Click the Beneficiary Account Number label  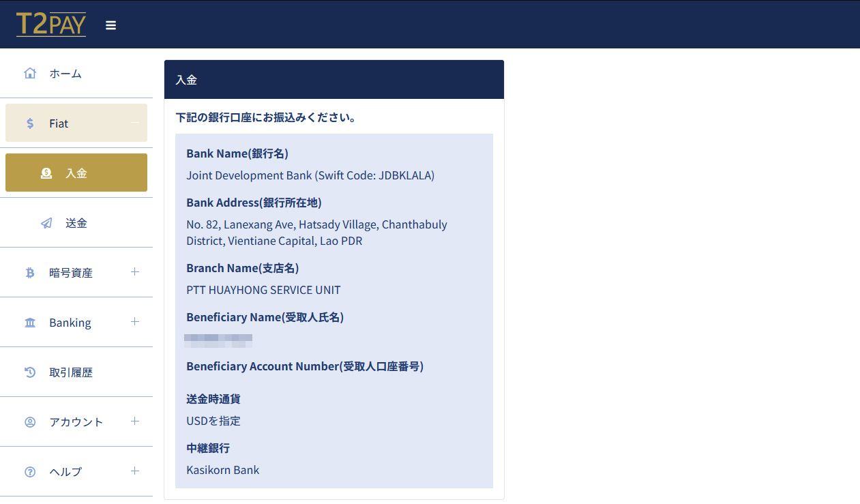305,366
